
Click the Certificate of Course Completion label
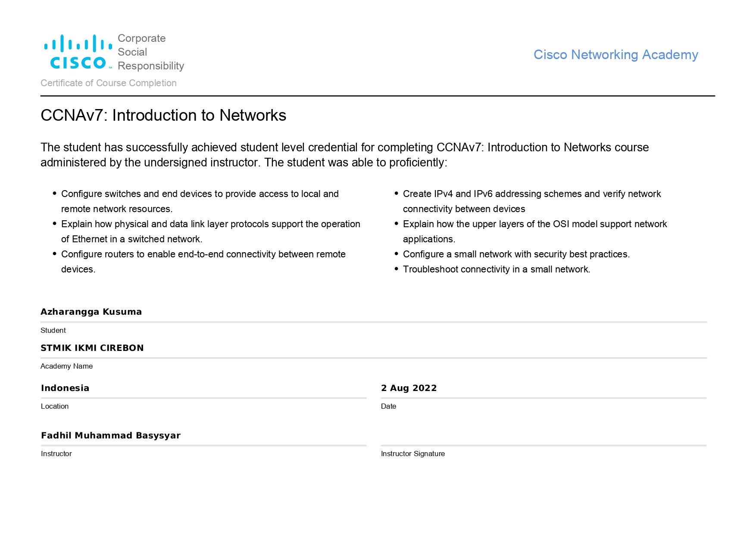[x=109, y=83]
